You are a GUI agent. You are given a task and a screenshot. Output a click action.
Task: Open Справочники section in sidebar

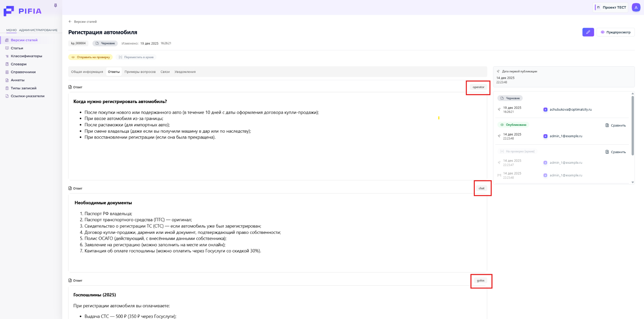pyautogui.click(x=23, y=72)
